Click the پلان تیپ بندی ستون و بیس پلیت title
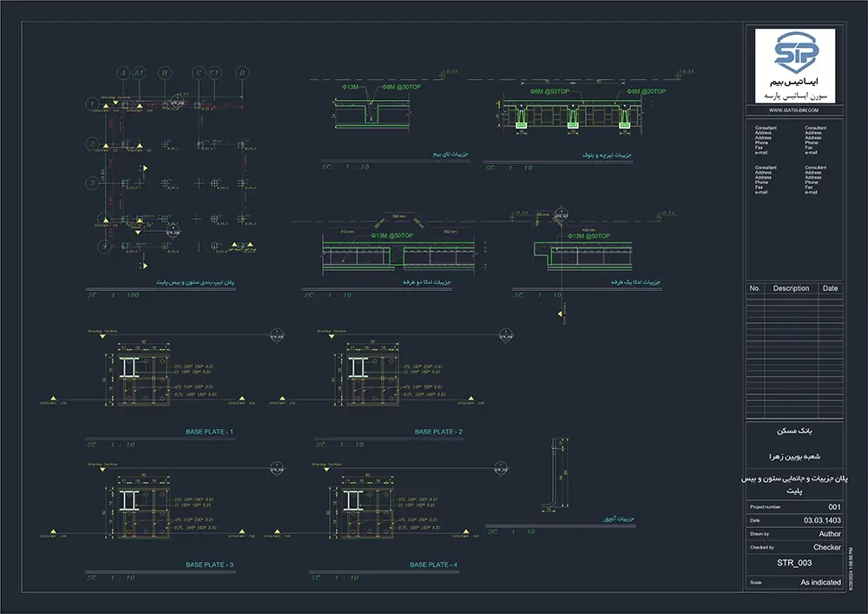 point(194,282)
